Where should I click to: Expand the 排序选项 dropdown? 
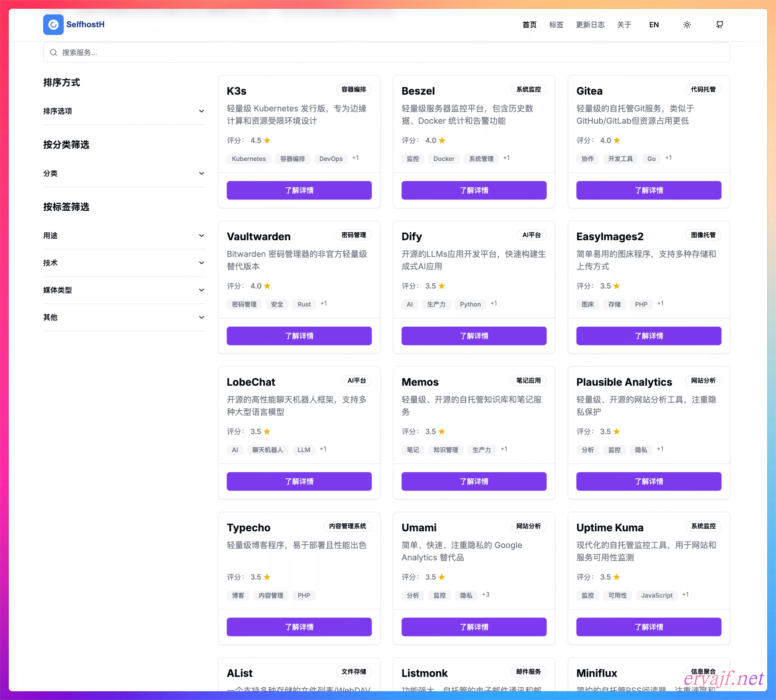pyautogui.click(x=124, y=111)
